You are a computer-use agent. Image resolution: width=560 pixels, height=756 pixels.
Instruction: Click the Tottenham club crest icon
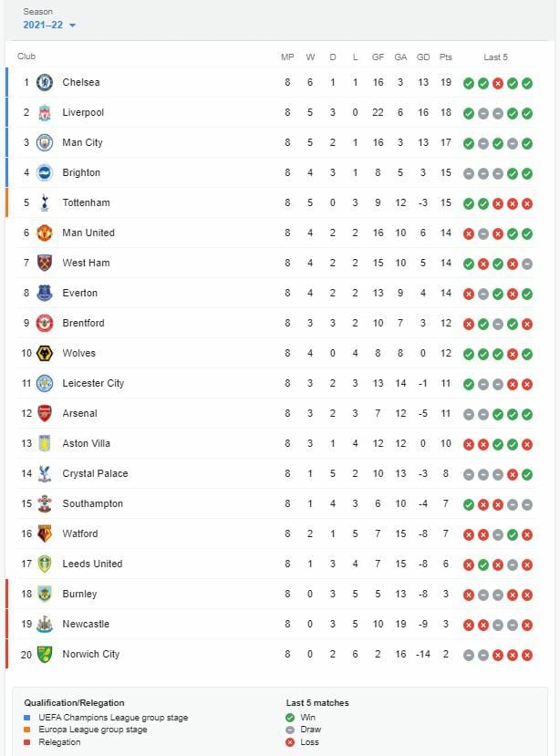coord(45,202)
